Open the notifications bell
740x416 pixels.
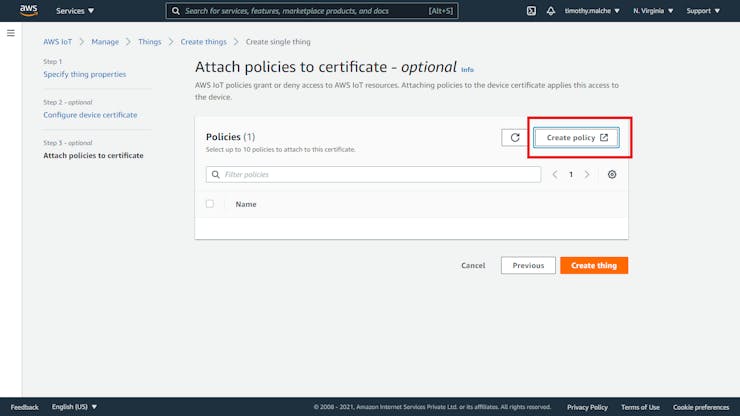[551, 10]
